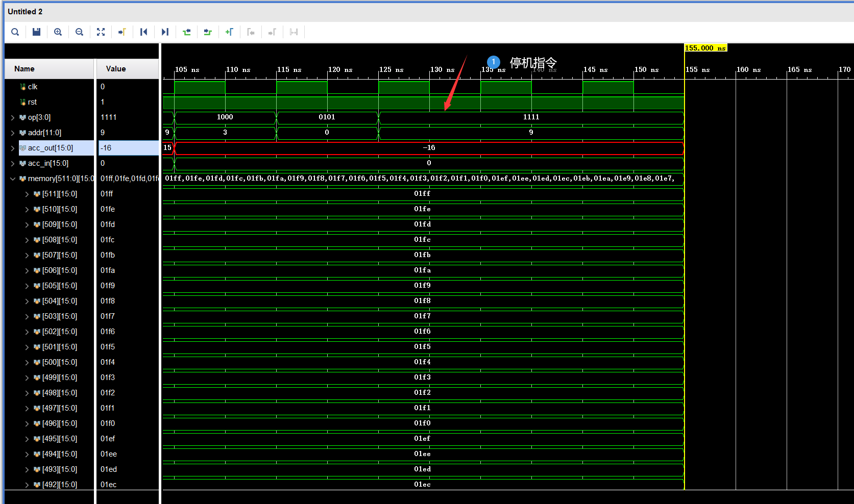Image resolution: width=854 pixels, height=504 pixels.
Task: Select memory row [501][15:0]
Action: 60,347
